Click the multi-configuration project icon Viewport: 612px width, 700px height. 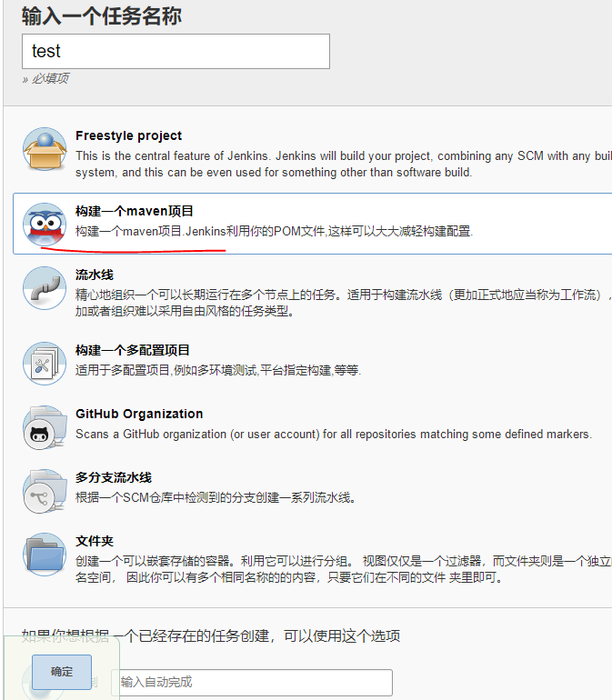[x=45, y=364]
